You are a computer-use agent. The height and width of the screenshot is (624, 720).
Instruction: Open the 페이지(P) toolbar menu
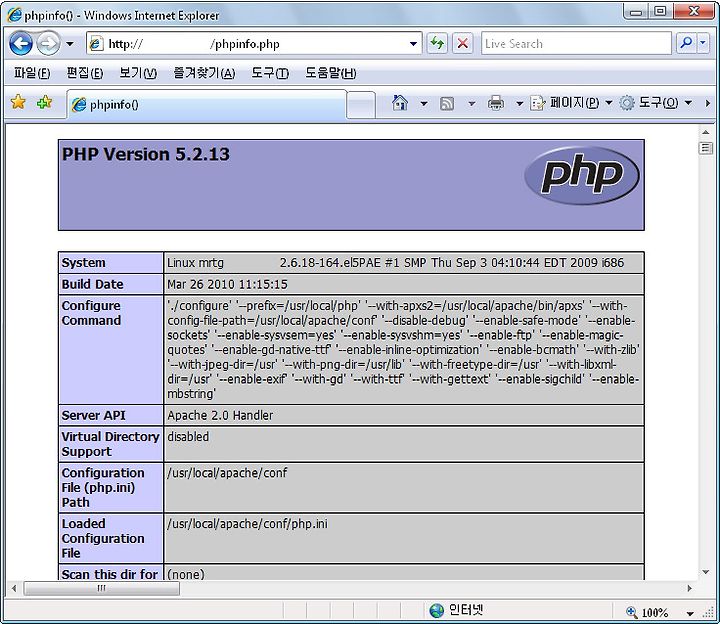(x=571, y=102)
